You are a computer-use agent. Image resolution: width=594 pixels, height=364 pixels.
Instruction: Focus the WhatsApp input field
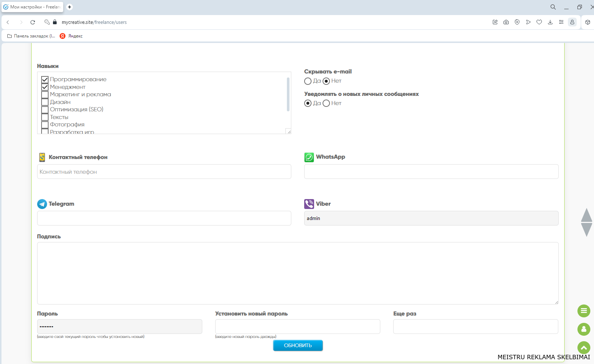[x=431, y=172]
